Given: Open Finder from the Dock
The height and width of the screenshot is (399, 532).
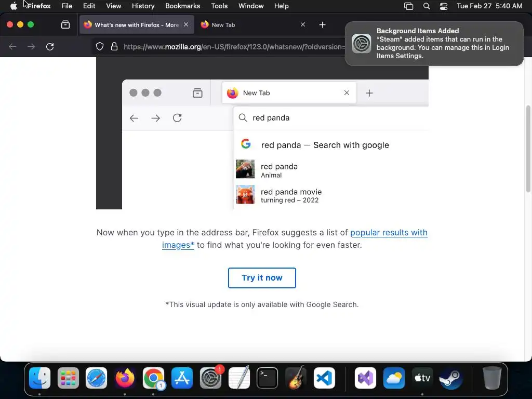Looking at the screenshot, I should [x=39, y=378].
